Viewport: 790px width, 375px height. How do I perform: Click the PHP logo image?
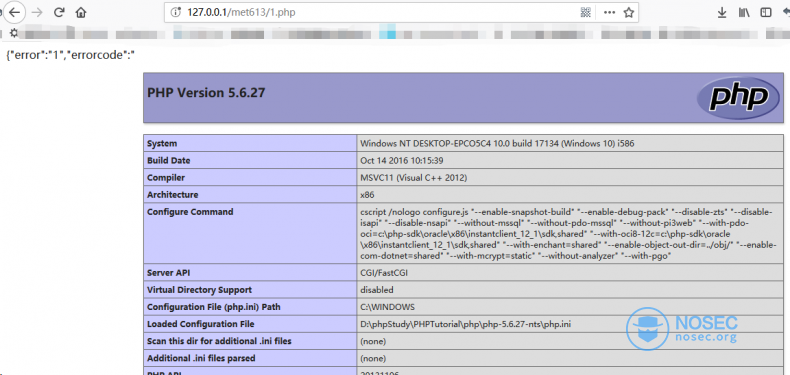739,97
